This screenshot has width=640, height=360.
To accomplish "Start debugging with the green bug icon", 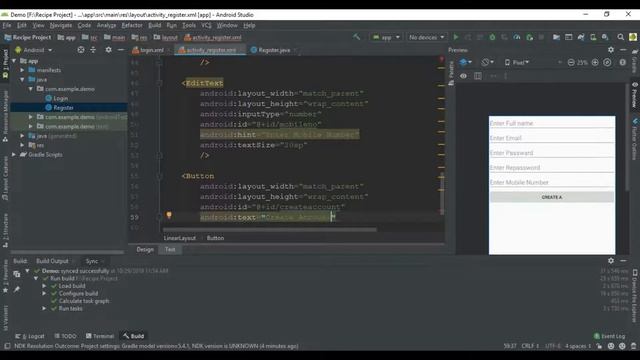I will click(492, 37).
